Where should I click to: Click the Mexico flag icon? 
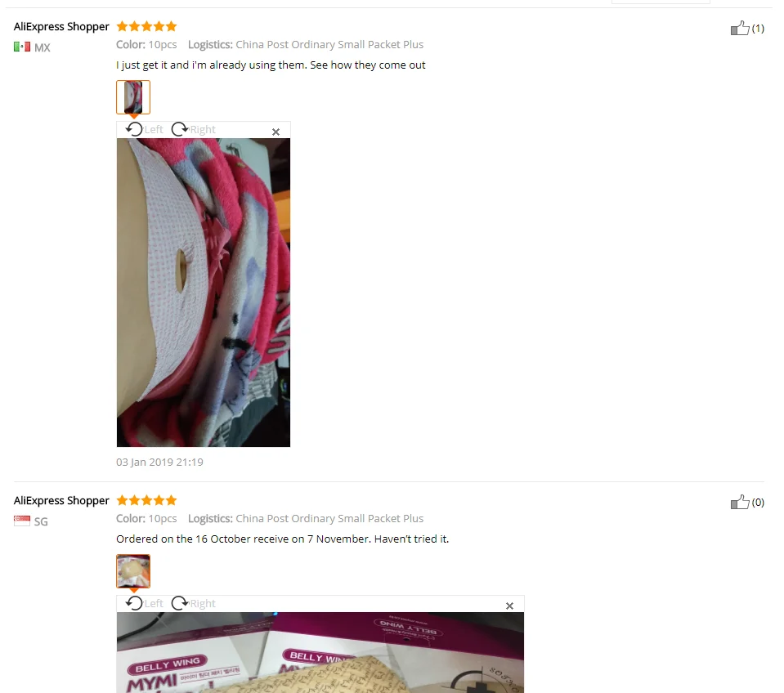(x=22, y=47)
